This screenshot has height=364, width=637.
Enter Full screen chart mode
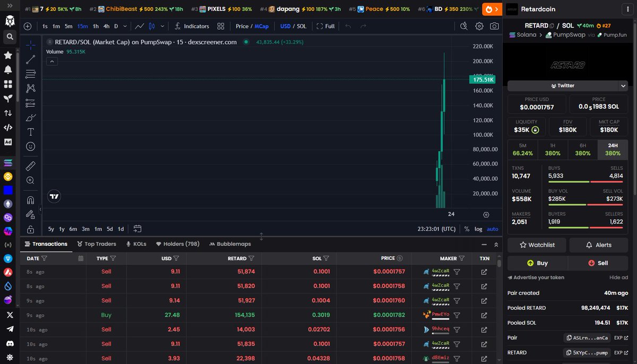coord(326,26)
